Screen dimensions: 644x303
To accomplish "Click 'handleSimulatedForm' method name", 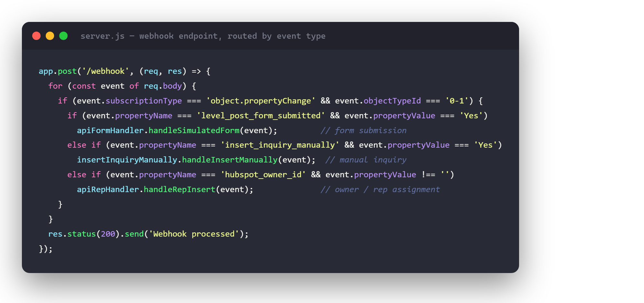I will click(x=194, y=131).
